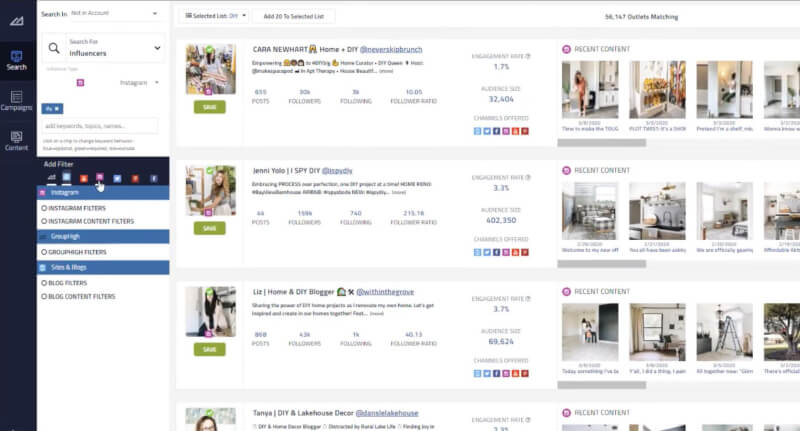Screen dimensions: 800x431
Task: Select the Twitter filter icon in Add Filter
Action: coord(117,179)
